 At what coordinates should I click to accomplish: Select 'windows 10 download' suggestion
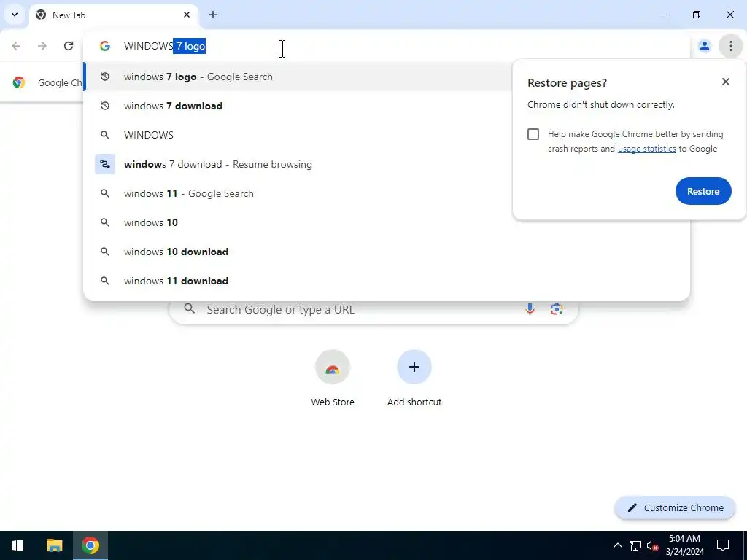[387, 252]
